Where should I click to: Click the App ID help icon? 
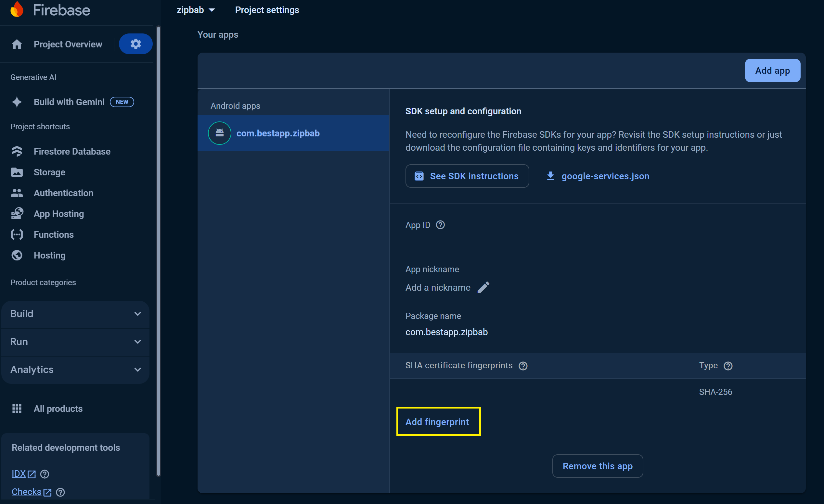pos(440,225)
